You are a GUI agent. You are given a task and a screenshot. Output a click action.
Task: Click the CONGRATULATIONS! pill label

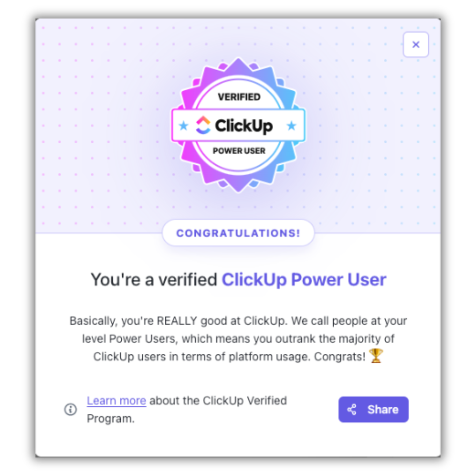pyautogui.click(x=238, y=233)
